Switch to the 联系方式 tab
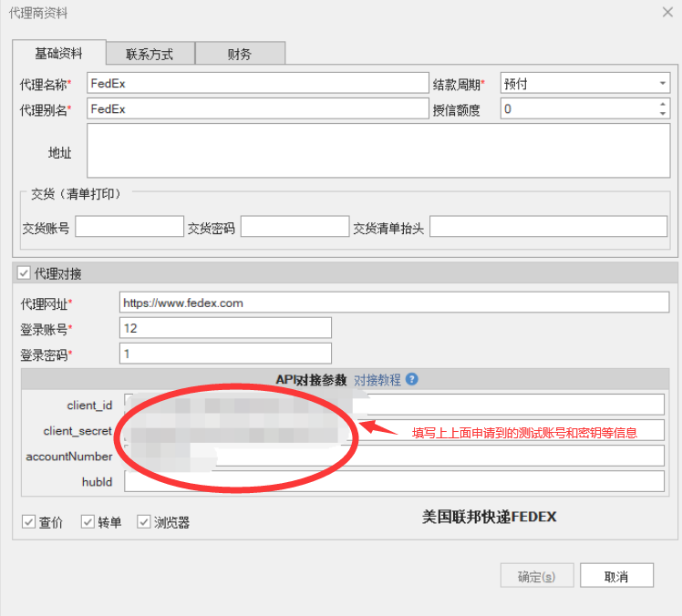This screenshot has height=616, width=682. coord(150,54)
